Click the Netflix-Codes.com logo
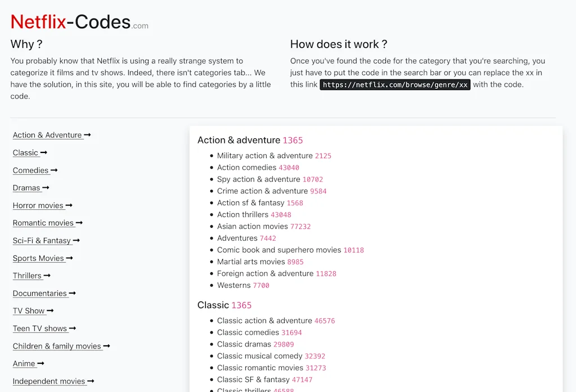 pyautogui.click(x=79, y=21)
